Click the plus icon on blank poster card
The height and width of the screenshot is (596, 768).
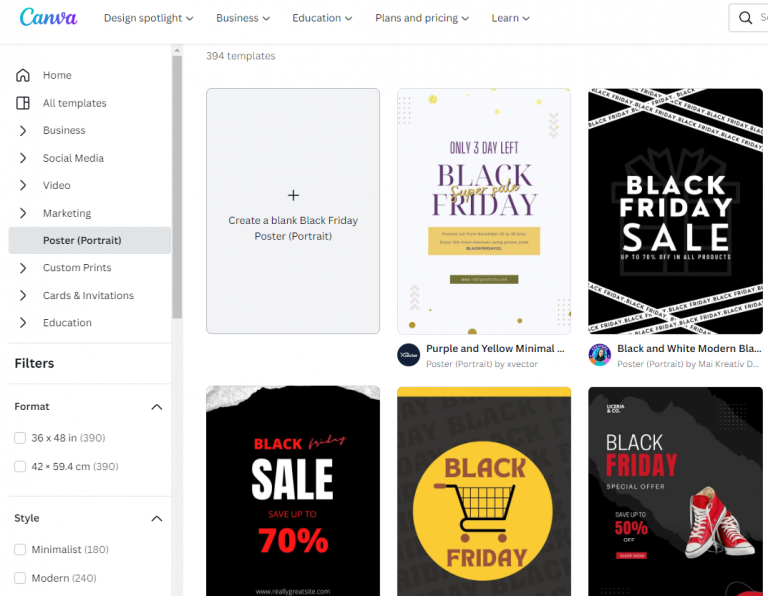tap(293, 196)
